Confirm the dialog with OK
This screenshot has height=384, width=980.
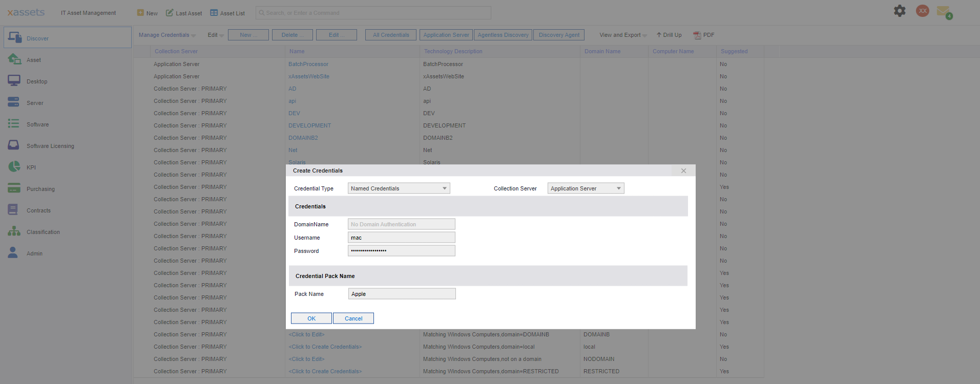(311, 318)
